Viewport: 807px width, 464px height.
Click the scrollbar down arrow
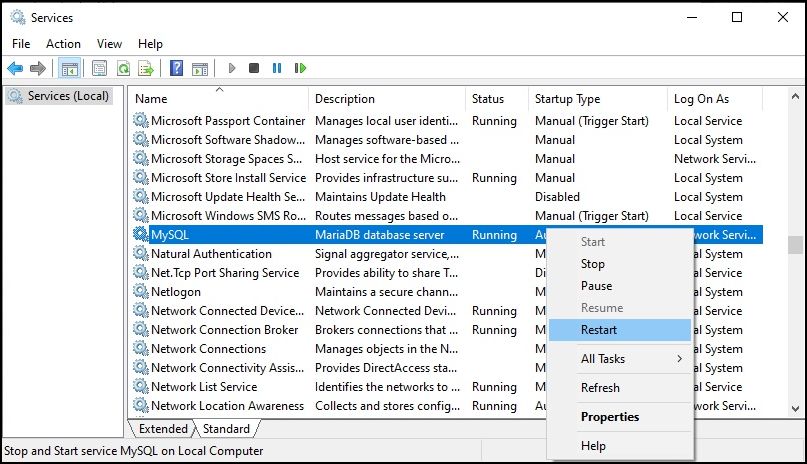tap(795, 409)
